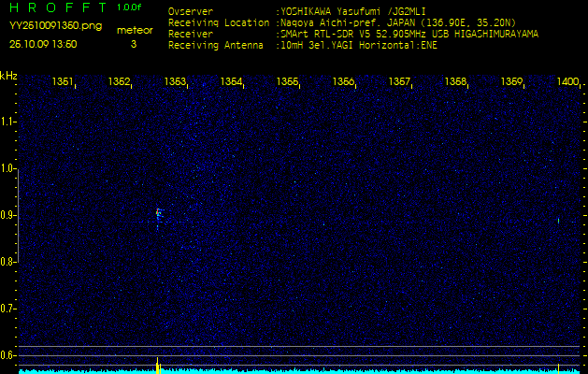Click the bright meteor echo near 1352

pyautogui.click(x=158, y=214)
